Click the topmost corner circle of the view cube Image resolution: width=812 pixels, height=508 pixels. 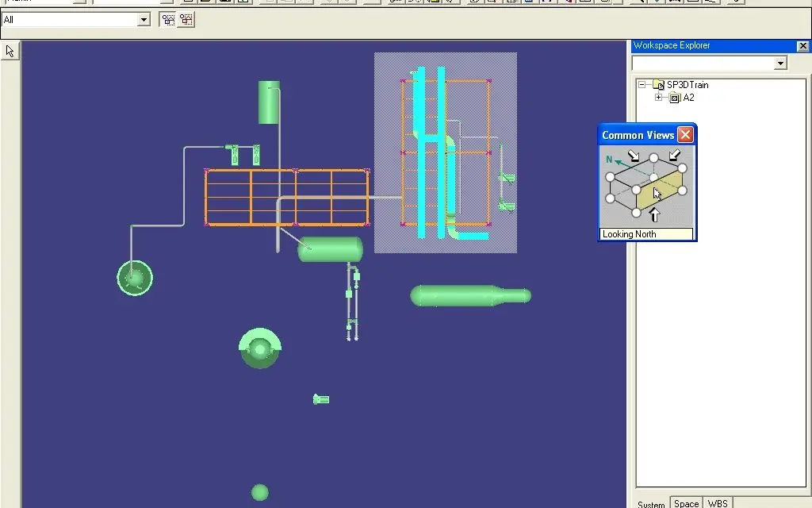click(x=653, y=158)
